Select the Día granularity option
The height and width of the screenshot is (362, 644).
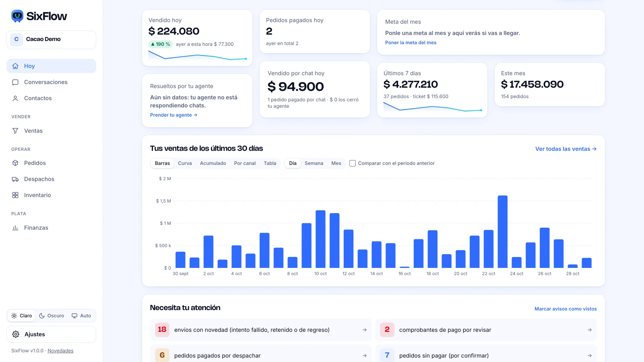click(293, 163)
